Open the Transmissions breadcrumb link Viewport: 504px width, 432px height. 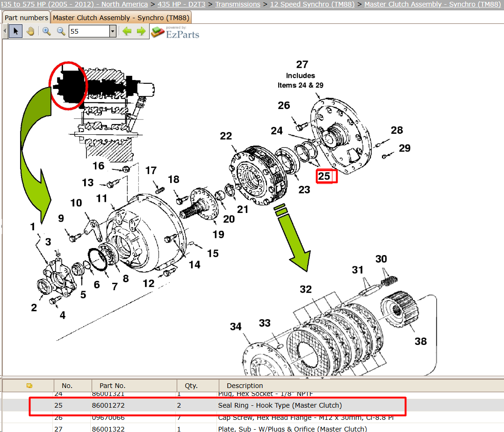pos(238,4)
